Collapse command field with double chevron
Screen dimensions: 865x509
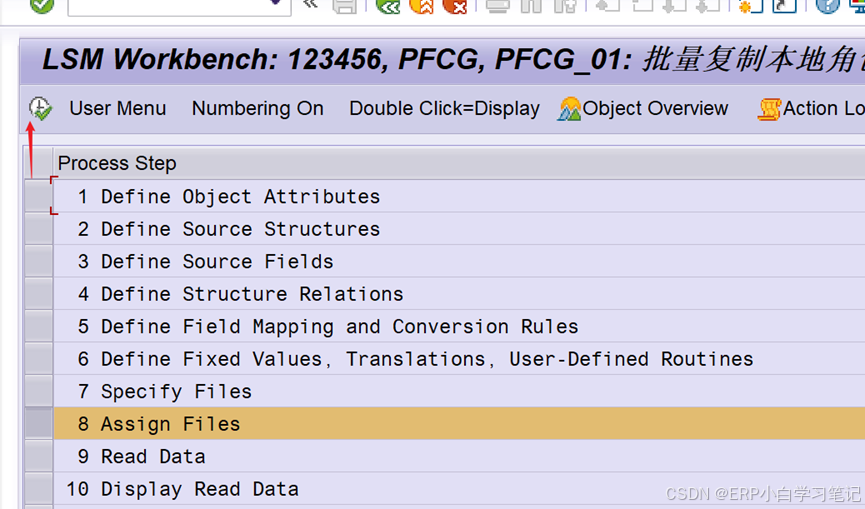click(311, 4)
